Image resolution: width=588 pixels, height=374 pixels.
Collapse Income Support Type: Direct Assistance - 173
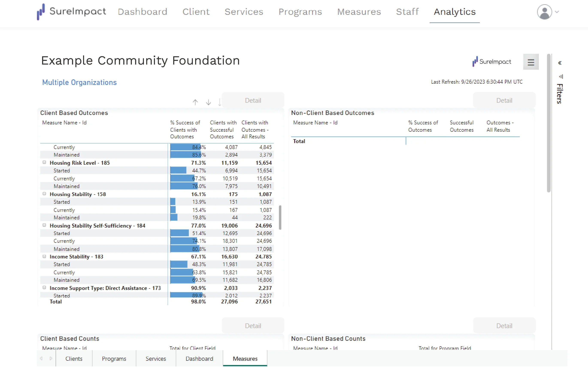click(44, 288)
